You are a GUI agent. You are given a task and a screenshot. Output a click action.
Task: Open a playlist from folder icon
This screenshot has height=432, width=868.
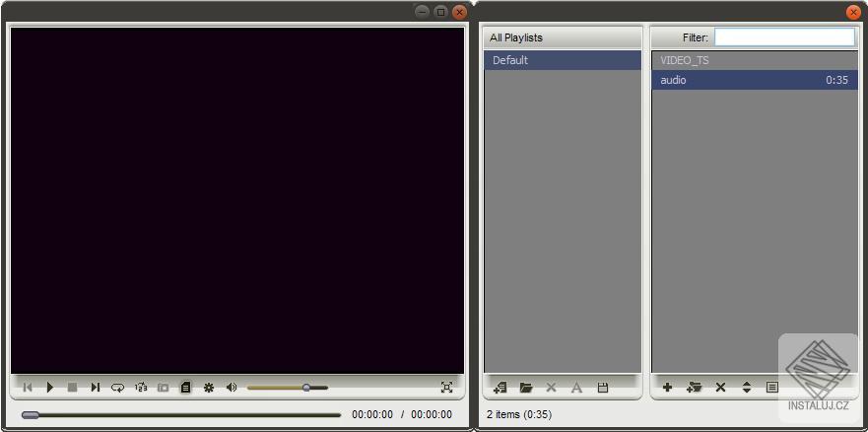[526, 388]
